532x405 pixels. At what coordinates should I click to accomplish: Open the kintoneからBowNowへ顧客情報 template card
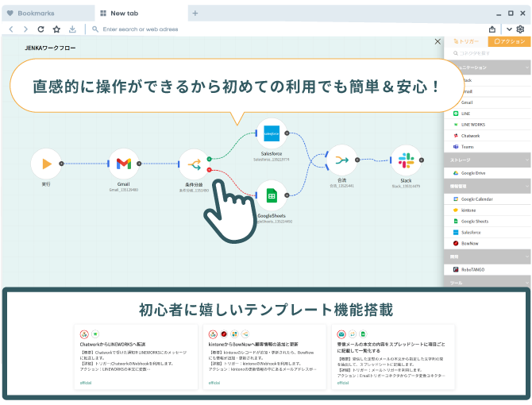[x=264, y=357]
